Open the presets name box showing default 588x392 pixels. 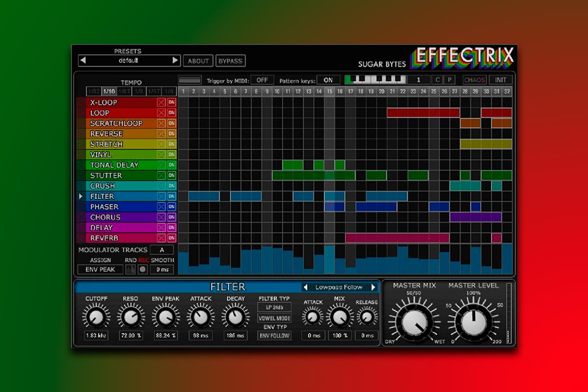point(129,61)
